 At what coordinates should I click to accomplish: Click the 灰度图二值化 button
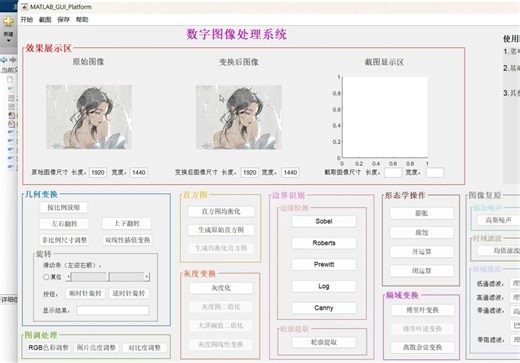coord(221,307)
